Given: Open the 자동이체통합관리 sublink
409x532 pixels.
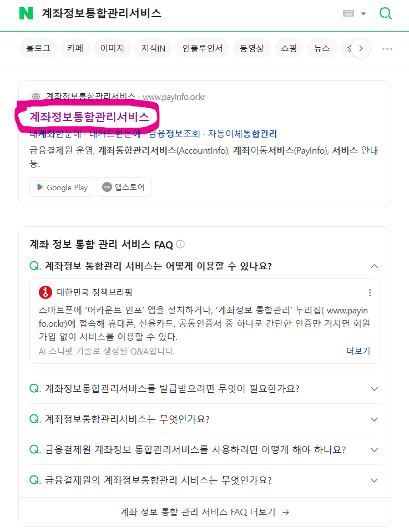Looking at the screenshot, I should coord(243,134).
